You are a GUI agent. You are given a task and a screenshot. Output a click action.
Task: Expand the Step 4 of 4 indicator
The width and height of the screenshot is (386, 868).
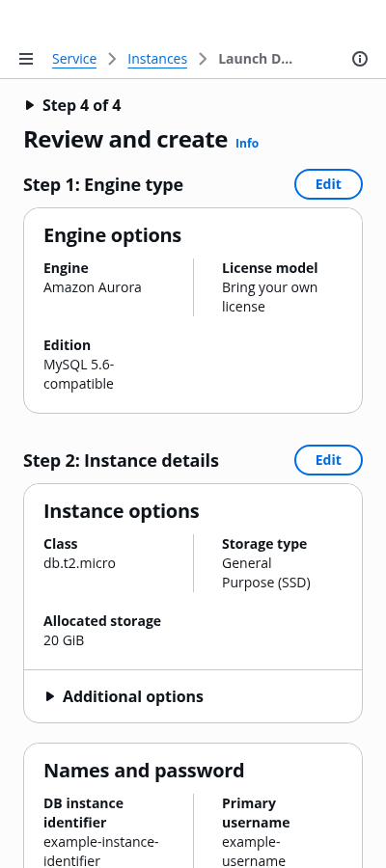pos(72,105)
